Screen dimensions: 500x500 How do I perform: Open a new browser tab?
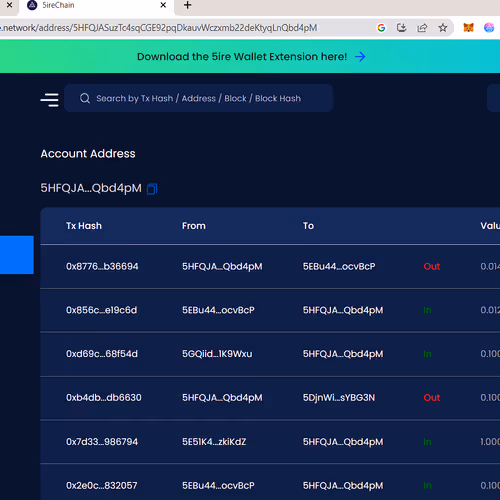[x=188, y=5]
